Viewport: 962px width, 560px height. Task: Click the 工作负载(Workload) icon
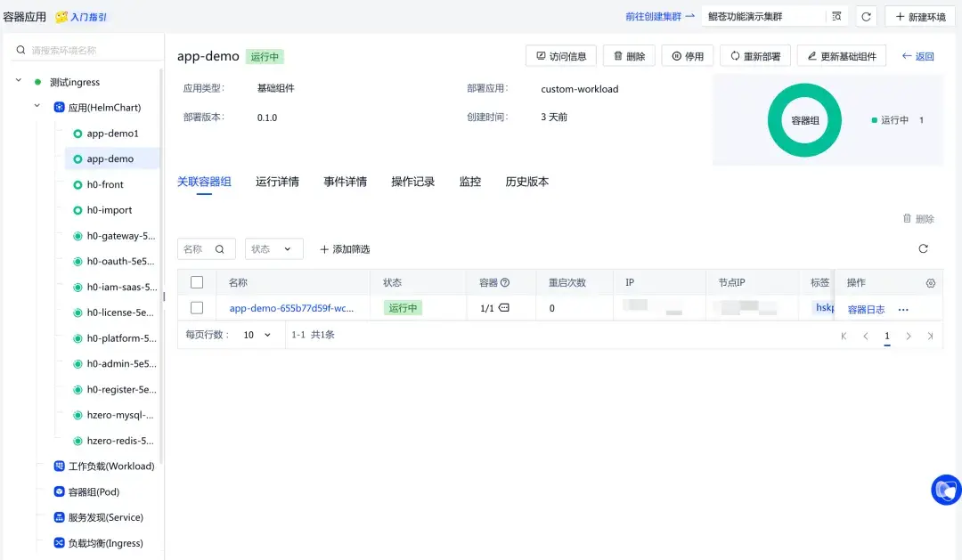pyautogui.click(x=59, y=467)
